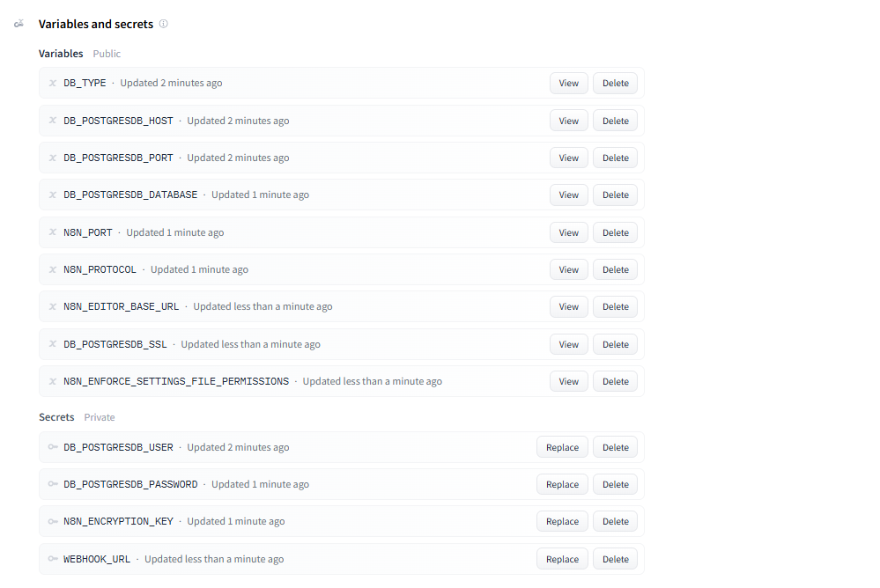View the N8N_ENFORCE_SETTINGS_FILE_PERMISSIONS variable
This screenshot has height=588, width=880.
[568, 381]
